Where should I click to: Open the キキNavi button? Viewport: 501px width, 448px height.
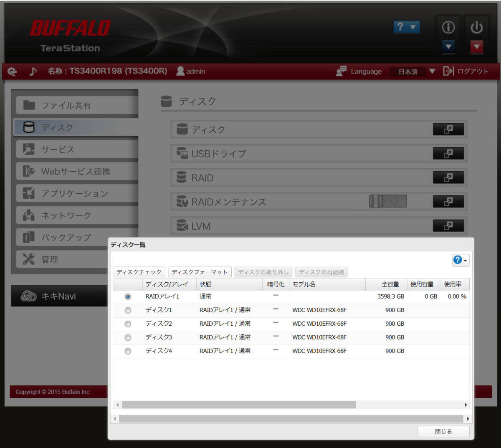[x=59, y=296]
